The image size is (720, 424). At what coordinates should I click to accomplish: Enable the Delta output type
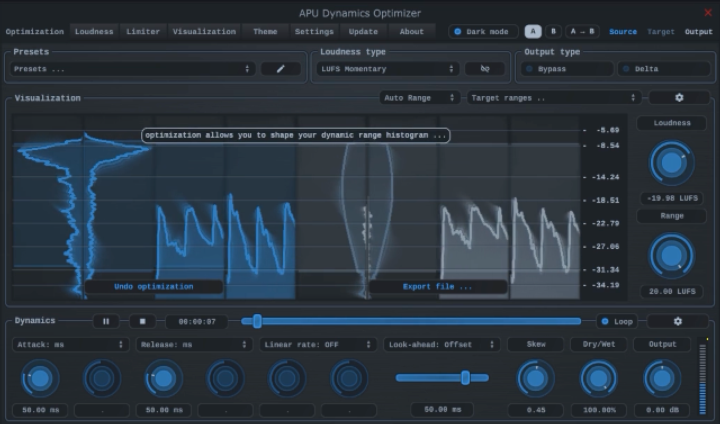(x=664, y=69)
